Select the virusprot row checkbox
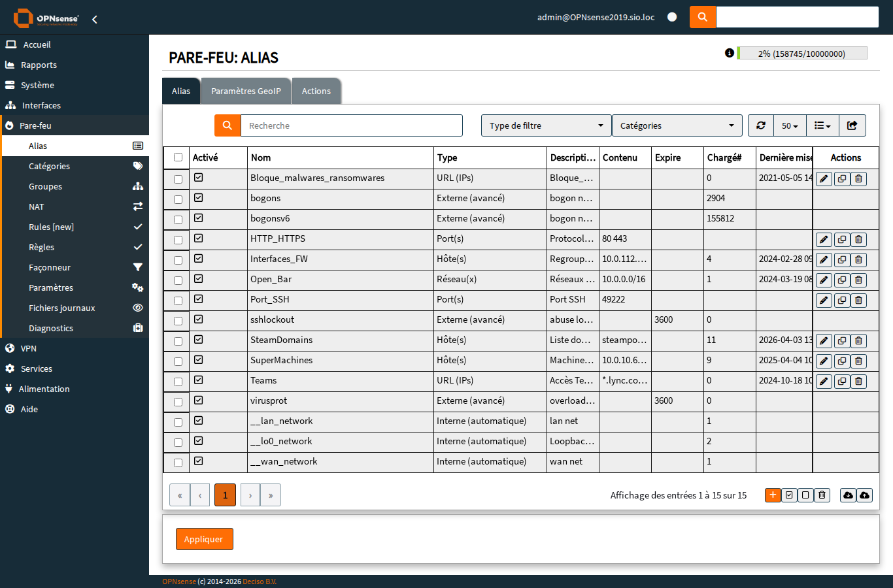 click(178, 402)
